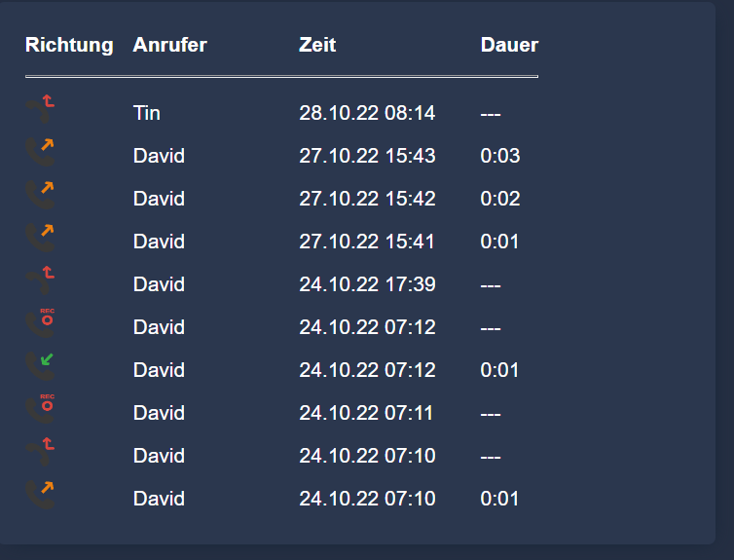Click the timestamp 24.10.22 17:39
734x560 pixels.
[367, 284]
